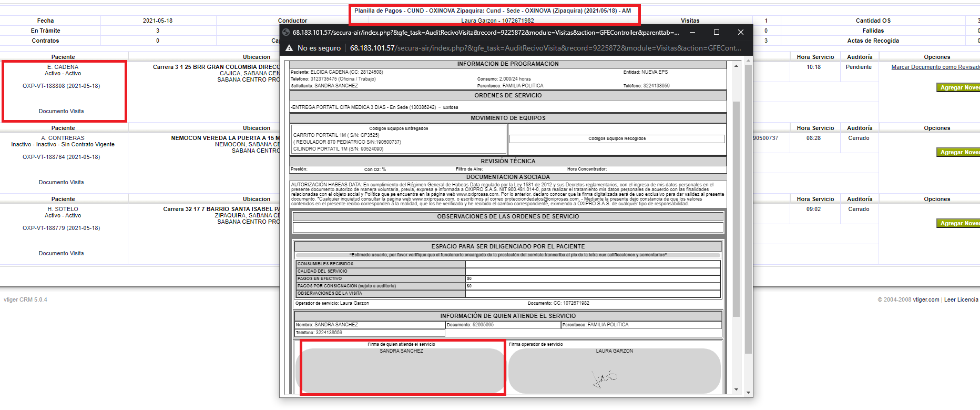The image size is (980, 410).
Task: Click the address 'Carrera 32 17 7 BARRIO SANTA ISABEL'
Action: 221,209
